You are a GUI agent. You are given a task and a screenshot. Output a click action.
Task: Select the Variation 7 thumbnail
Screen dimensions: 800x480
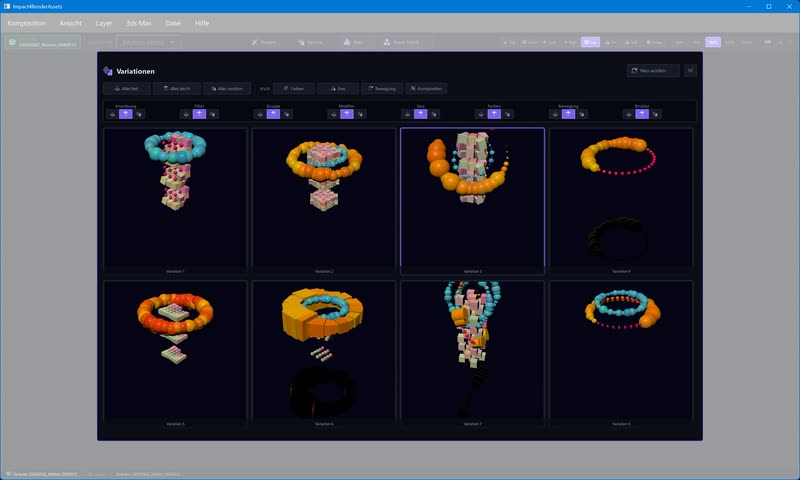pos(472,353)
